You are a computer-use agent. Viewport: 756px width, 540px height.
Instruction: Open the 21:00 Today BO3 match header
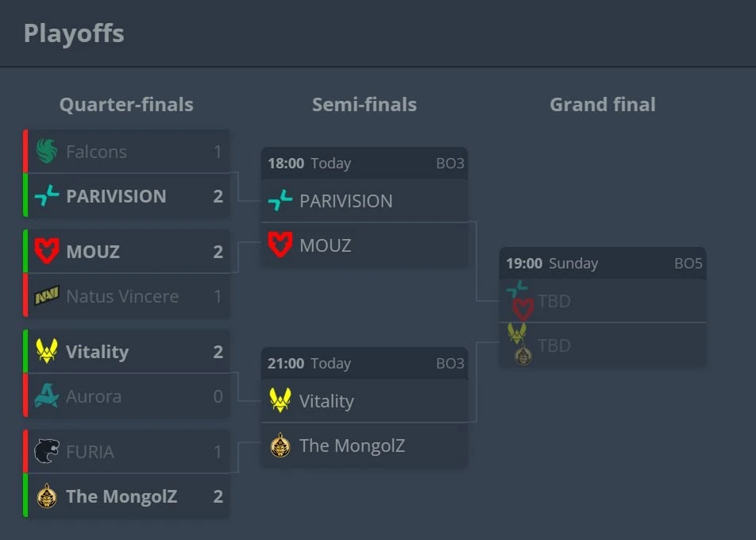pyautogui.click(x=364, y=364)
